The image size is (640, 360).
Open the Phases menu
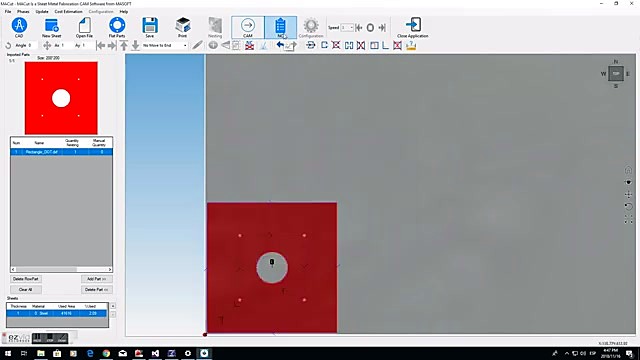23,11
